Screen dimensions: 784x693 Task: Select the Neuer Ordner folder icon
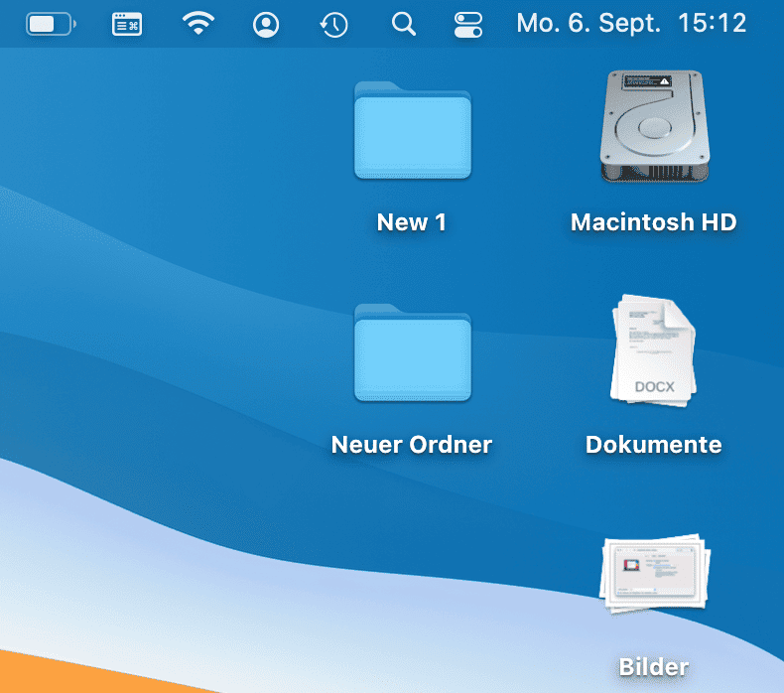412,354
